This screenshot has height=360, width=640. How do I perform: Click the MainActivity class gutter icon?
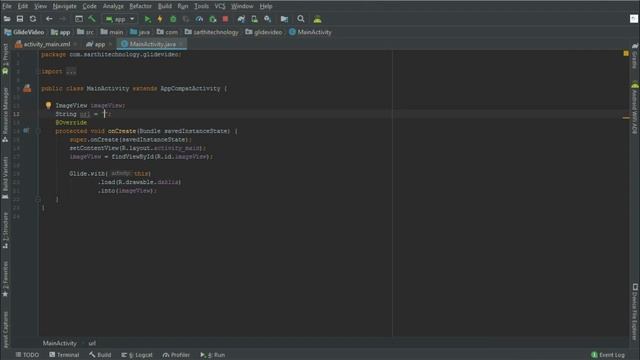pyautogui.click(x=27, y=88)
